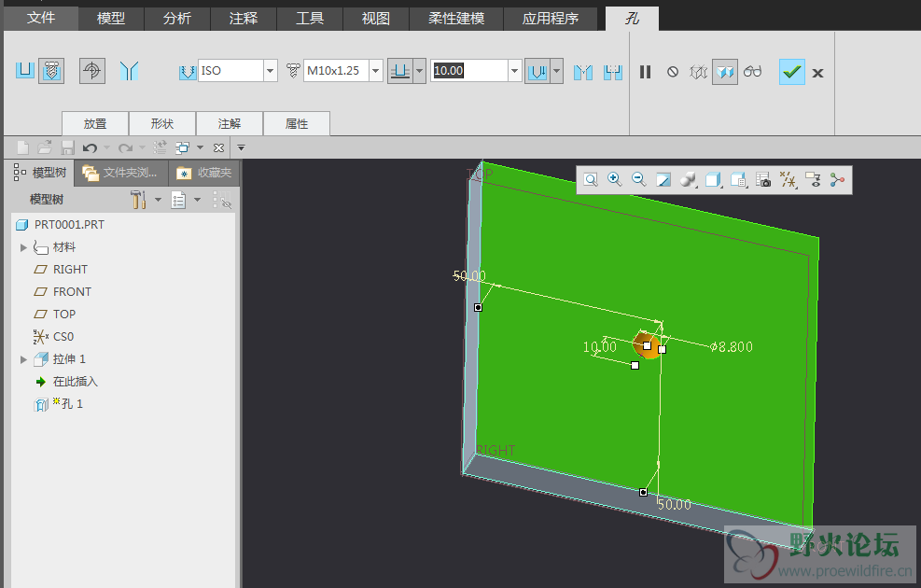The width and height of the screenshot is (921, 588).
Task: Toggle the countersink option icon
Action: [x=583, y=72]
